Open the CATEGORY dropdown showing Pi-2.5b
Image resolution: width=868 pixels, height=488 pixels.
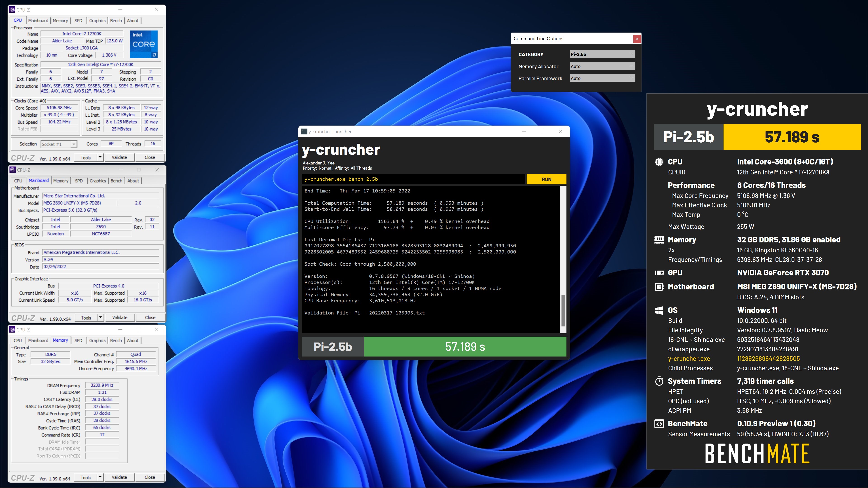coord(602,54)
